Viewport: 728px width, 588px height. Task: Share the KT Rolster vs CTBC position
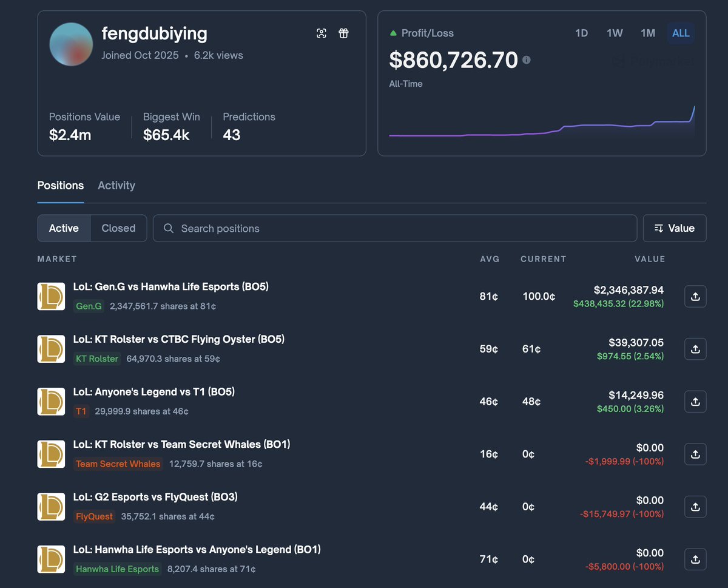(x=695, y=349)
